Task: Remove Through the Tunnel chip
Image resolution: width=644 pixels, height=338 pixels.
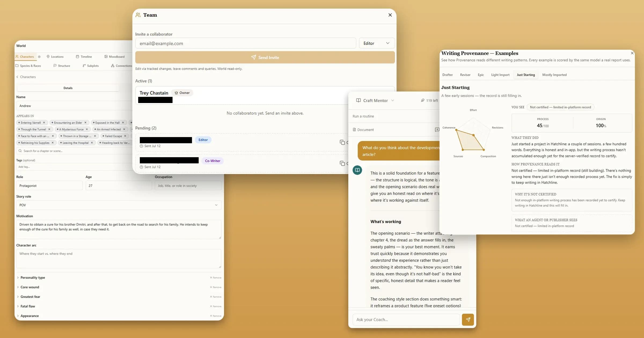Action: [49, 129]
